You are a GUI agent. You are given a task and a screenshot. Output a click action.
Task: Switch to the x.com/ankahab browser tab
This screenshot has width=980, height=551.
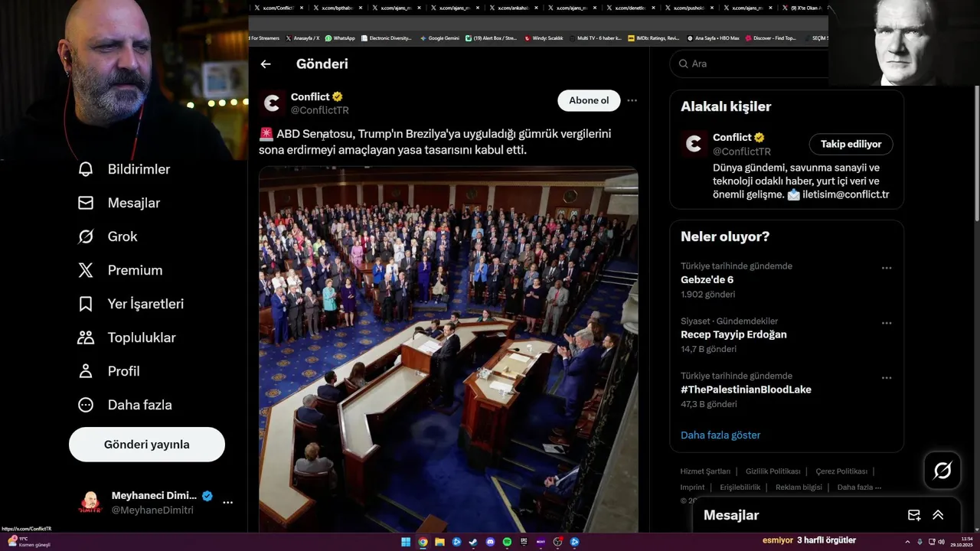514,8
